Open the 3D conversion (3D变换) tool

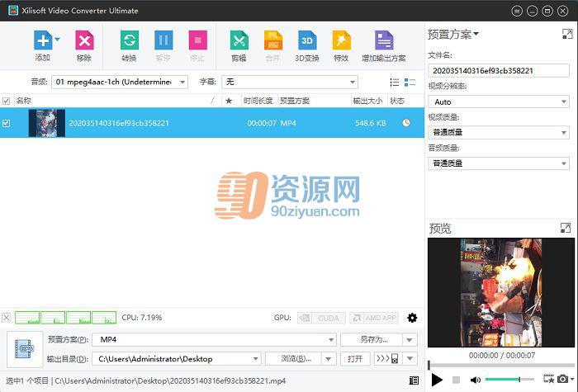click(x=307, y=40)
